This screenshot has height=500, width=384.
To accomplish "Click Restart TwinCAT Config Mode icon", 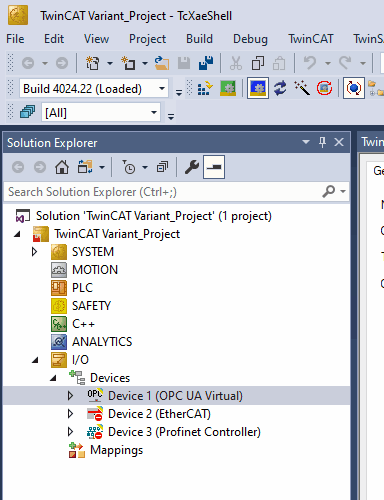I will tap(258, 88).
